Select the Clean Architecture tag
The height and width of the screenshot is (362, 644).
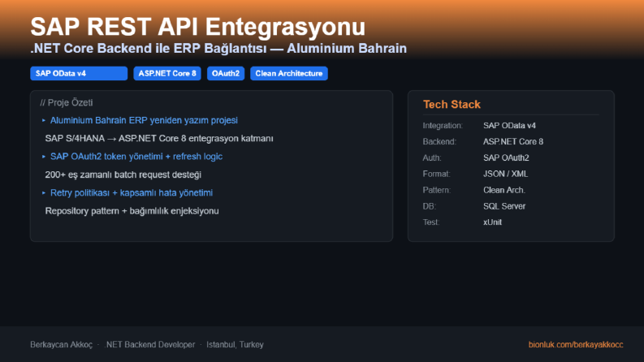(x=289, y=74)
